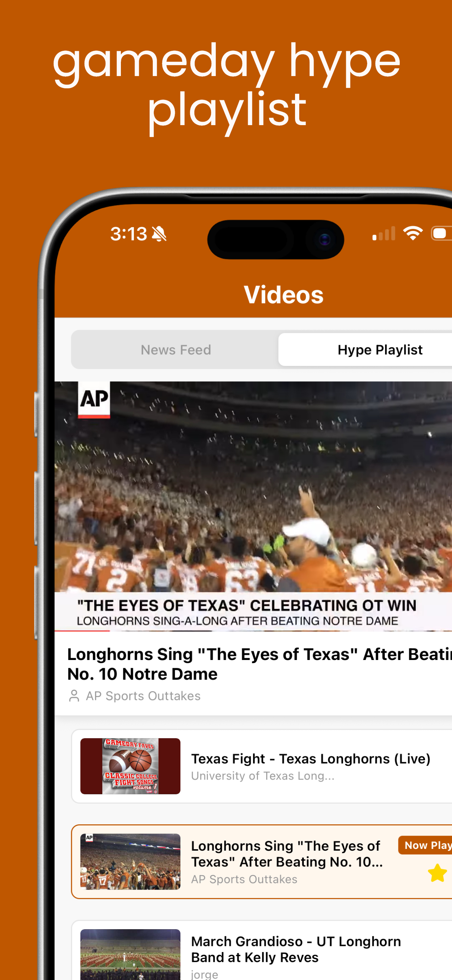The height and width of the screenshot is (980, 452).
Task: Click the March Grandioso stadium thumbnail
Action: [130, 954]
